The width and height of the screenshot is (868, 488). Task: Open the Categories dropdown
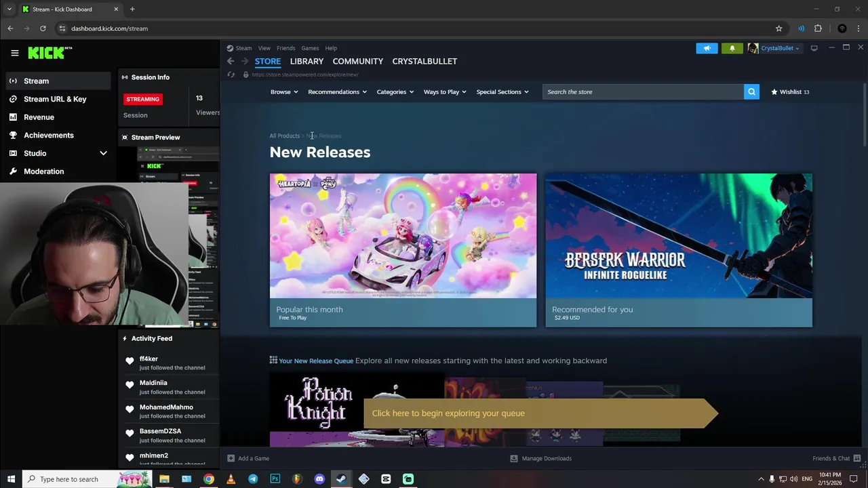[395, 91]
